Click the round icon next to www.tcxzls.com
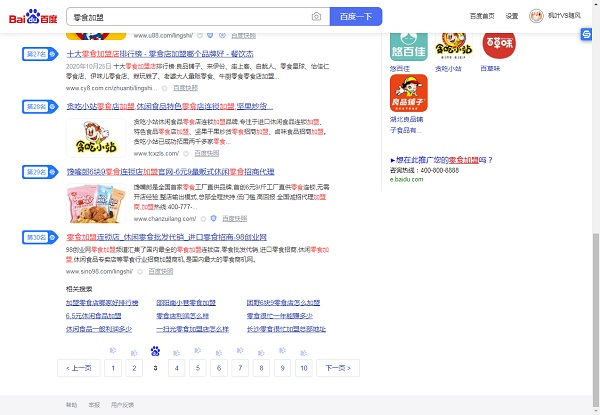 click(x=186, y=154)
